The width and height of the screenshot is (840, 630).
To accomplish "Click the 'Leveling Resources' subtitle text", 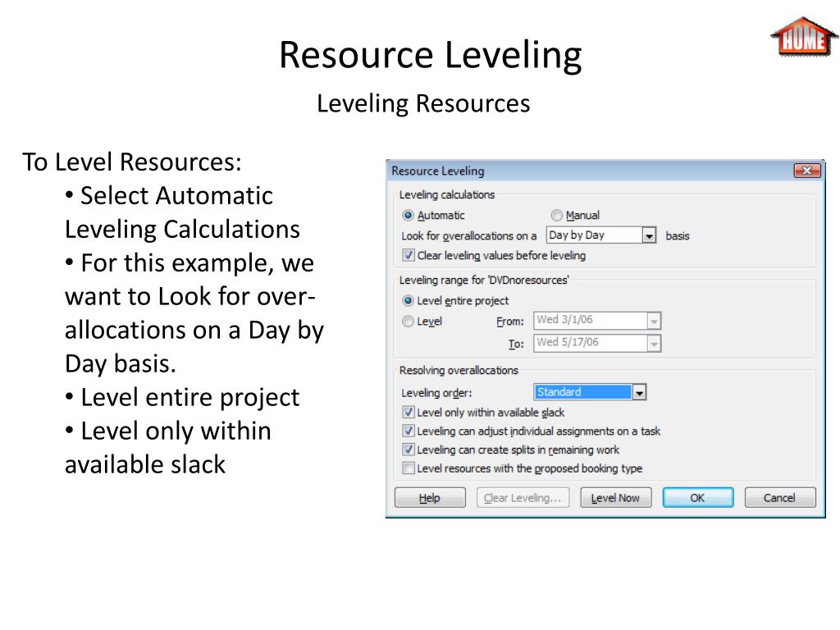I will pos(423,103).
